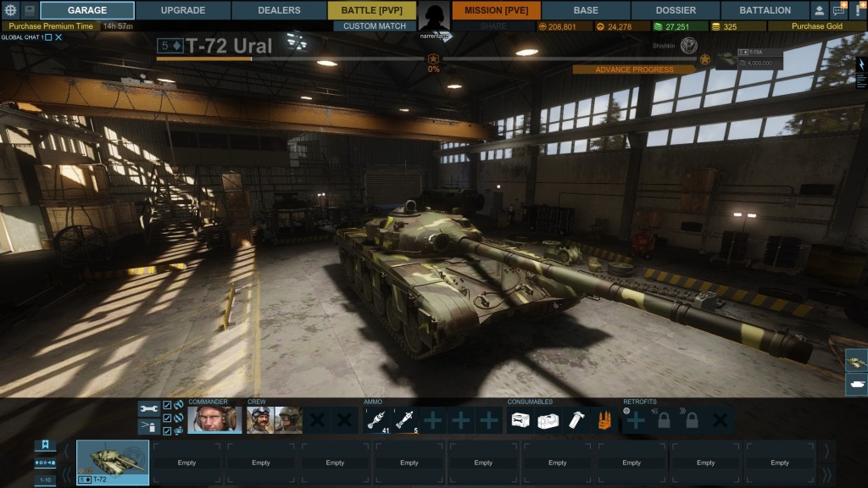
Task: Open the Battalion tab
Action: click(765, 10)
